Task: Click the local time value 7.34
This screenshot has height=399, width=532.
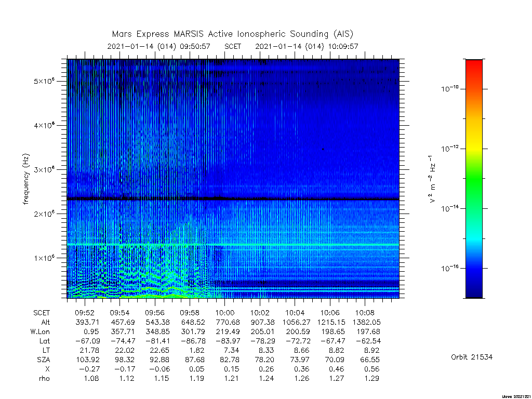Action: coord(231,350)
